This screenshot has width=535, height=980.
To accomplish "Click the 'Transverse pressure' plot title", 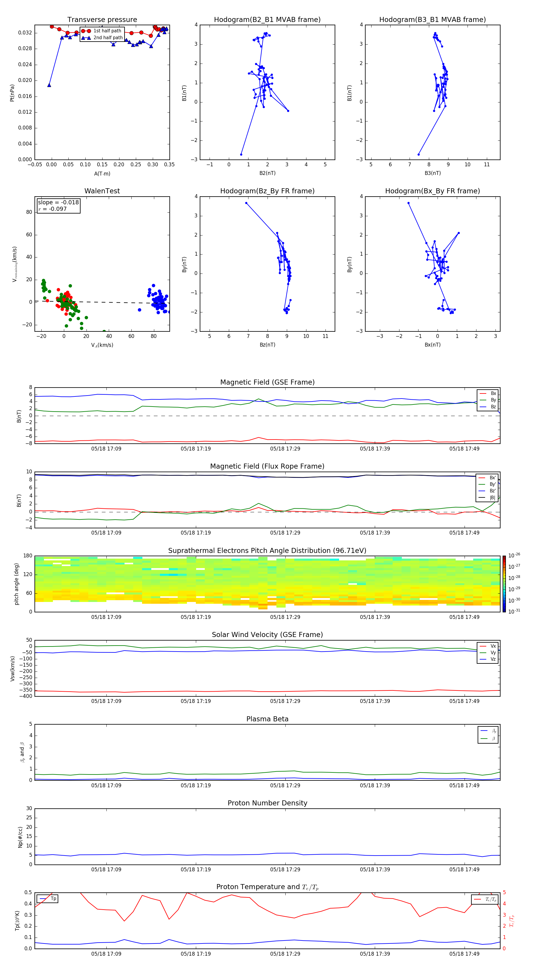I will (x=102, y=20).
